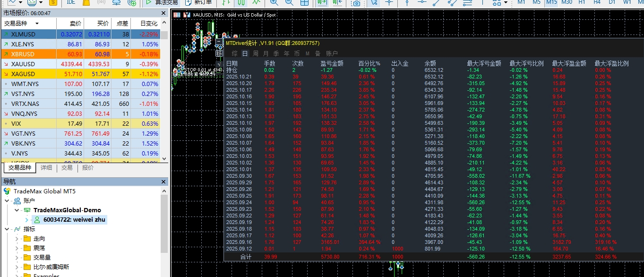Minimize the MTDriver statistics panel
Image resolution: width=644 pixels, height=277 pixels.
[x=219, y=42]
